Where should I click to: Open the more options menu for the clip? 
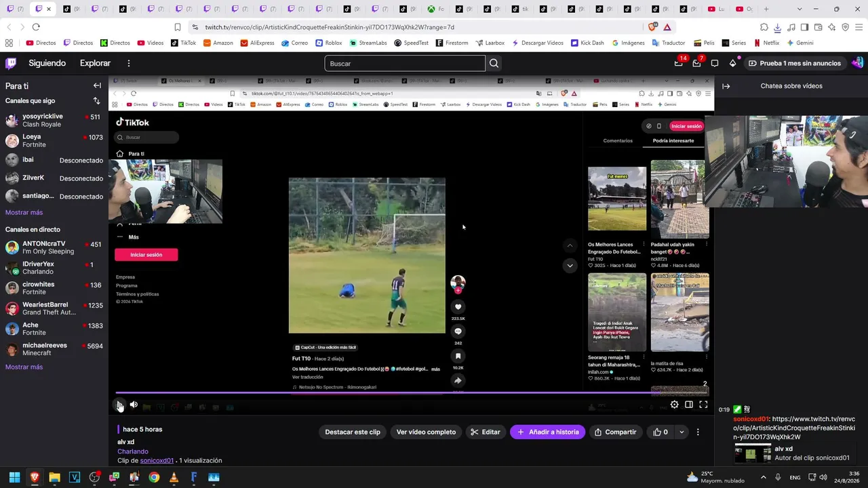[698, 432]
